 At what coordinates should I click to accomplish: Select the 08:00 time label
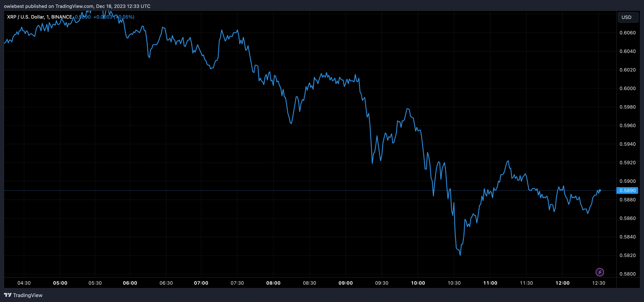pyautogui.click(x=274, y=283)
